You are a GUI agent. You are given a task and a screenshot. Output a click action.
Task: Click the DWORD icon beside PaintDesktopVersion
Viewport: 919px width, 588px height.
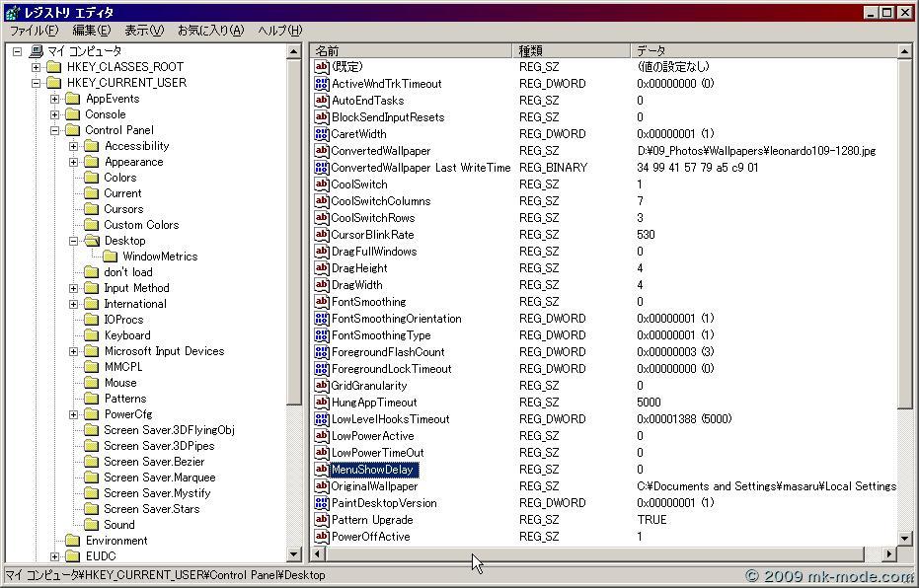coord(321,503)
